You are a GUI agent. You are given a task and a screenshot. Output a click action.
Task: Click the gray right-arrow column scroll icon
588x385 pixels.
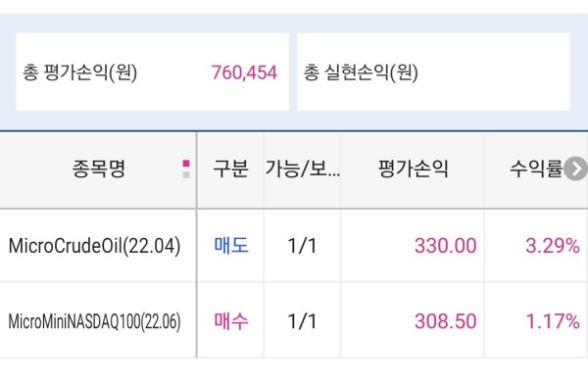[x=575, y=168]
